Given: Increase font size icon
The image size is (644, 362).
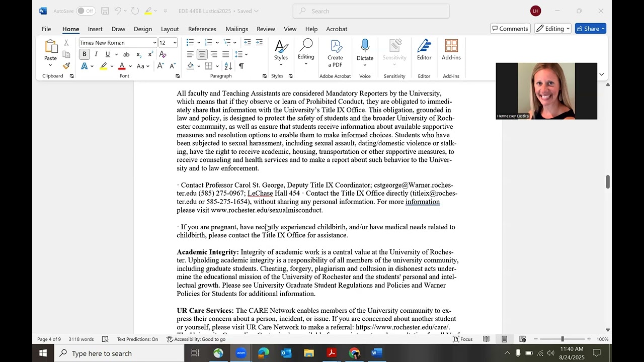Looking at the screenshot, I should click(160, 66).
